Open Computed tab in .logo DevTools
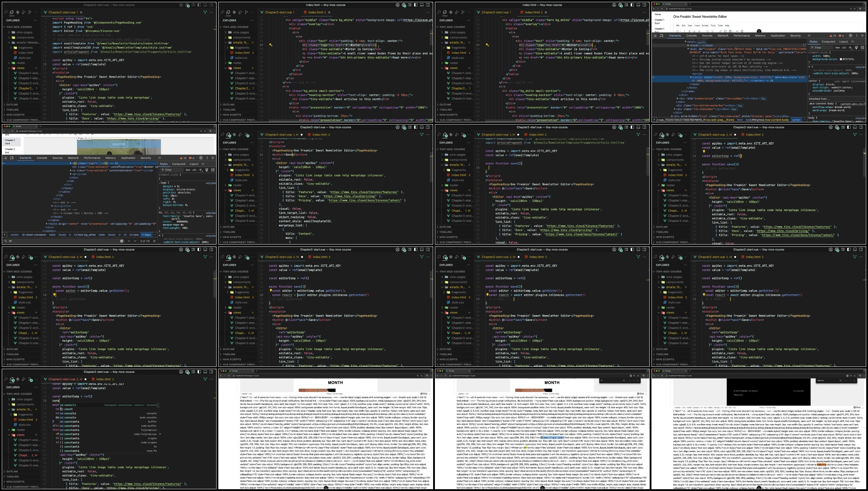 179,164
